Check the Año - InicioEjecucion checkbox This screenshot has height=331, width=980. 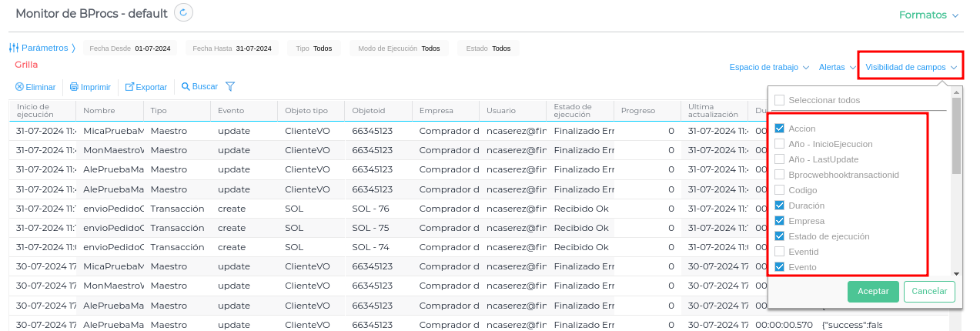(x=780, y=144)
